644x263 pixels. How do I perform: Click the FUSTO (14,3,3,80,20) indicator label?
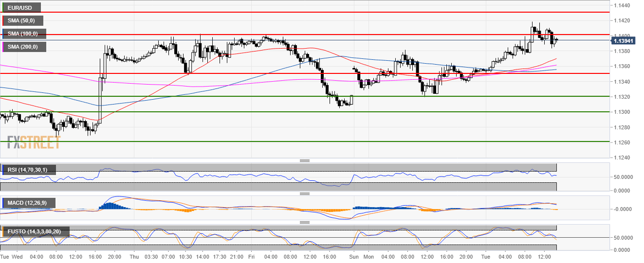pos(37,231)
